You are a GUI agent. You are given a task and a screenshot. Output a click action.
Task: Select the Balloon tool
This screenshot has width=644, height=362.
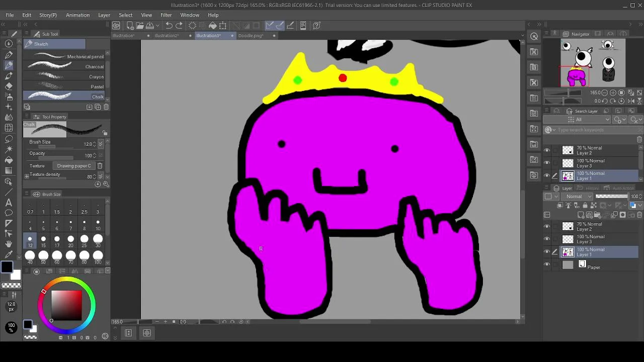coord(9,213)
